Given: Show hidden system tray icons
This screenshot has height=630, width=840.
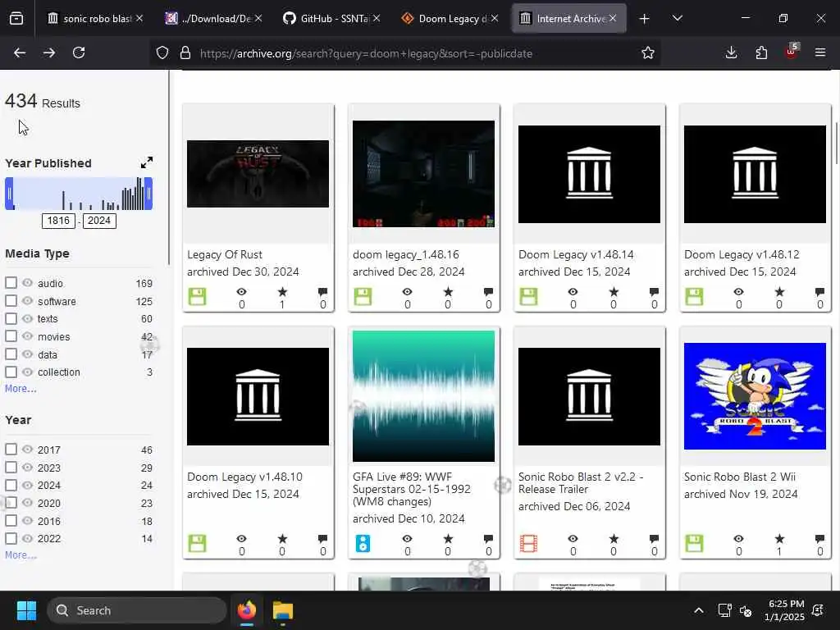Looking at the screenshot, I should pos(699,610).
